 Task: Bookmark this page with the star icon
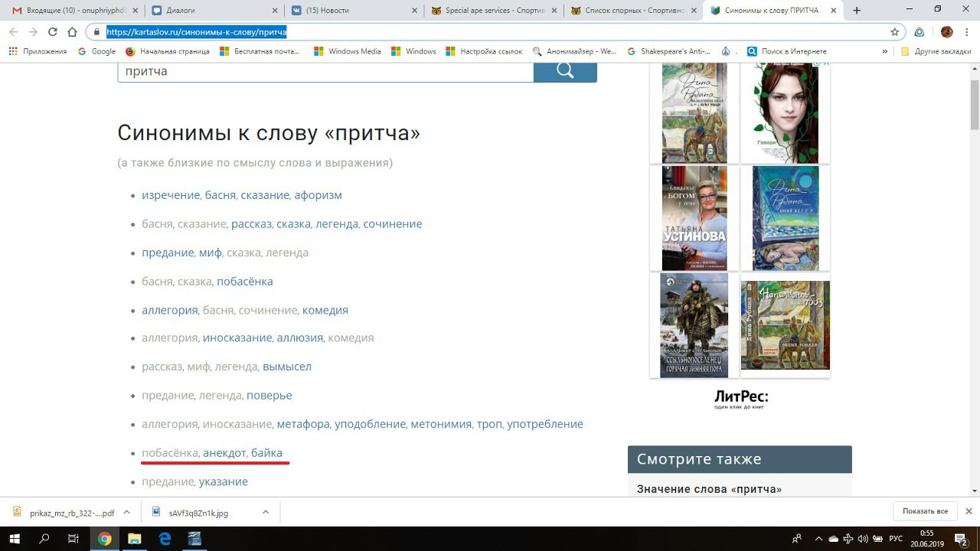pos(894,32)
